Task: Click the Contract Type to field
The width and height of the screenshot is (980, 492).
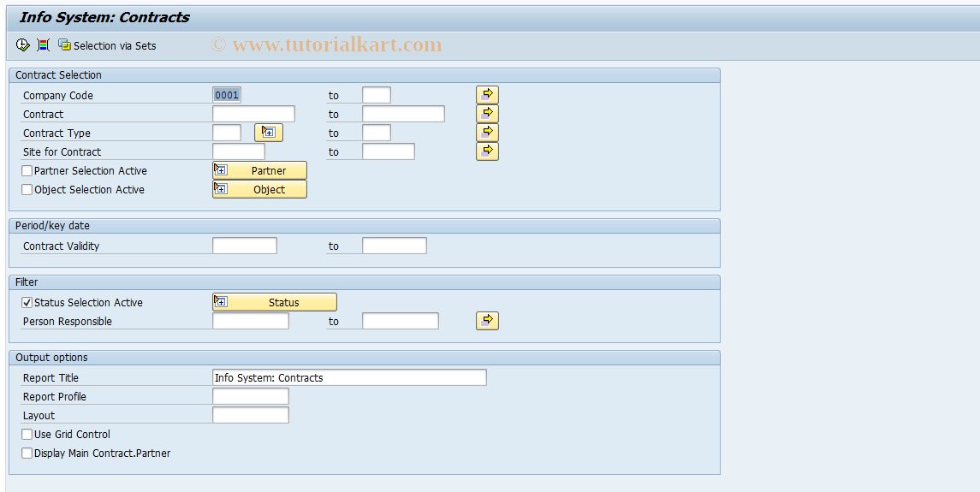Action: point(377,133)
